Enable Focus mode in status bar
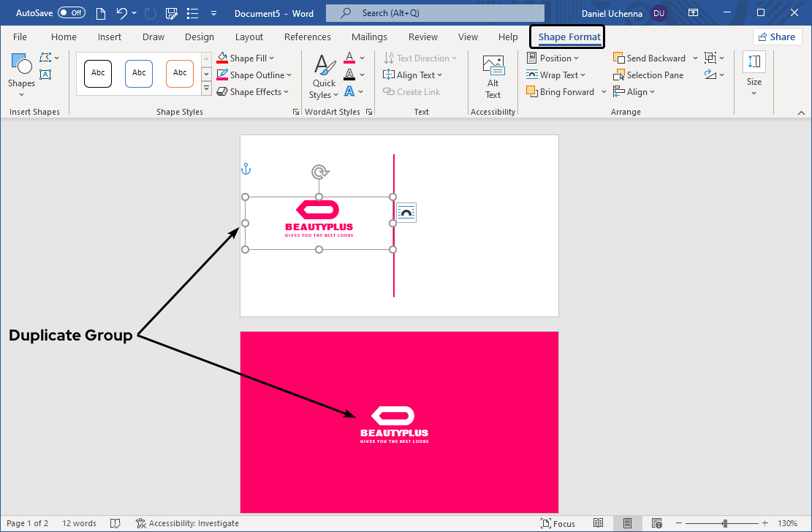Viewport: 812px width, 532px height. click(x=558, y=523)
